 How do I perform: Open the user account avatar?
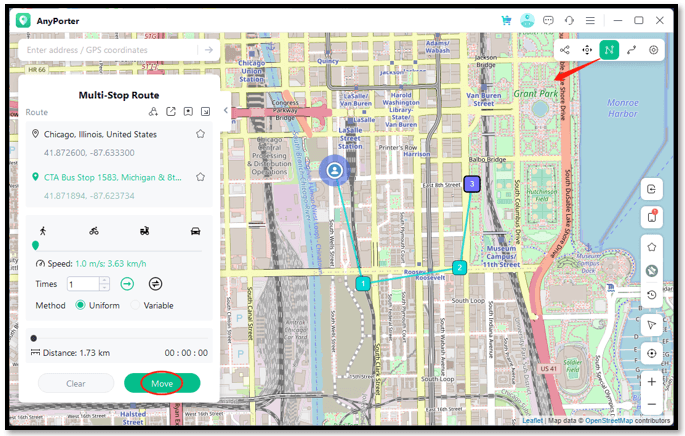pyautogui.click(x=527, y=21)
